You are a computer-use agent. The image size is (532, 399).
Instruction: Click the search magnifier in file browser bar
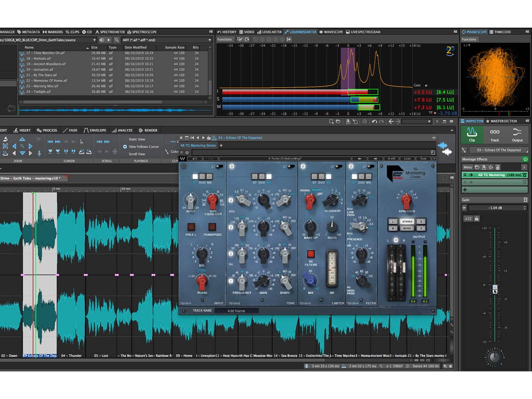(117, 40)
